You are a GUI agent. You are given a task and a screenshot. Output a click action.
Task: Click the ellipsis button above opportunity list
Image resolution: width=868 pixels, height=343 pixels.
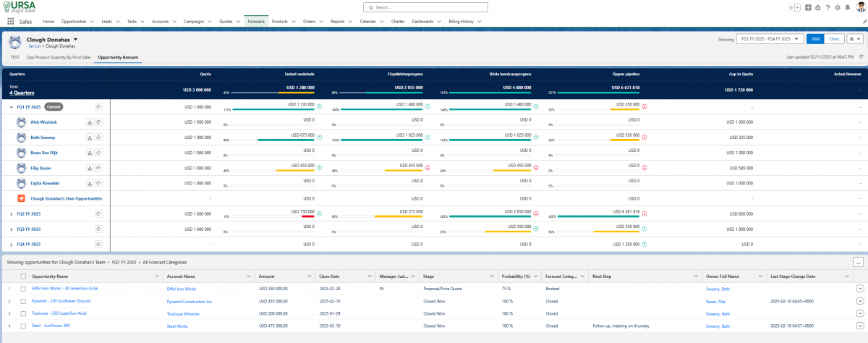click(859, 262)
